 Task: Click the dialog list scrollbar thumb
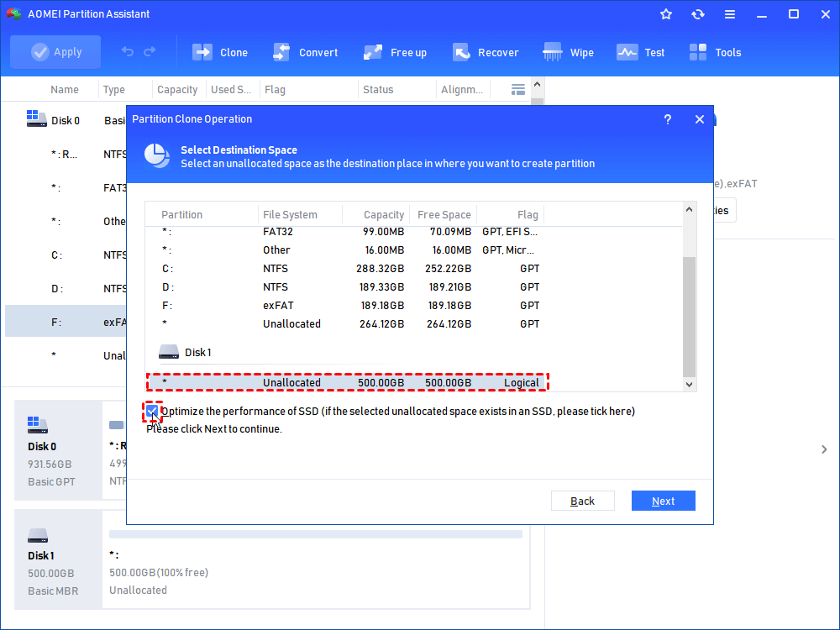[x=690, y=318]
